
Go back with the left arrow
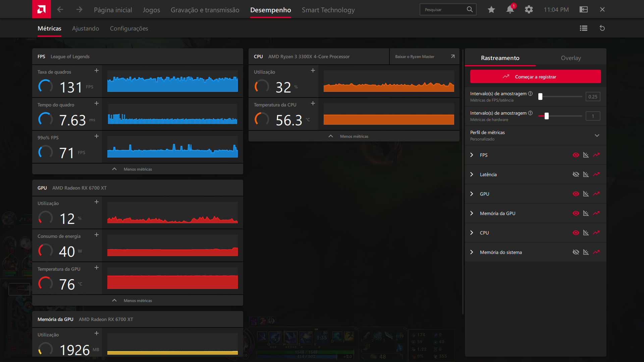point(60,9)
